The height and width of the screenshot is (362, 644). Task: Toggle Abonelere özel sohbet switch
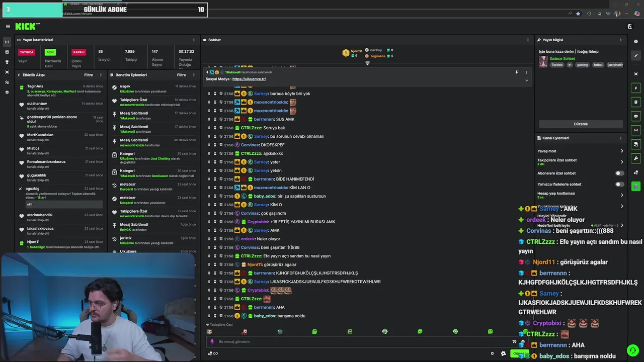[x=620, y=173]
